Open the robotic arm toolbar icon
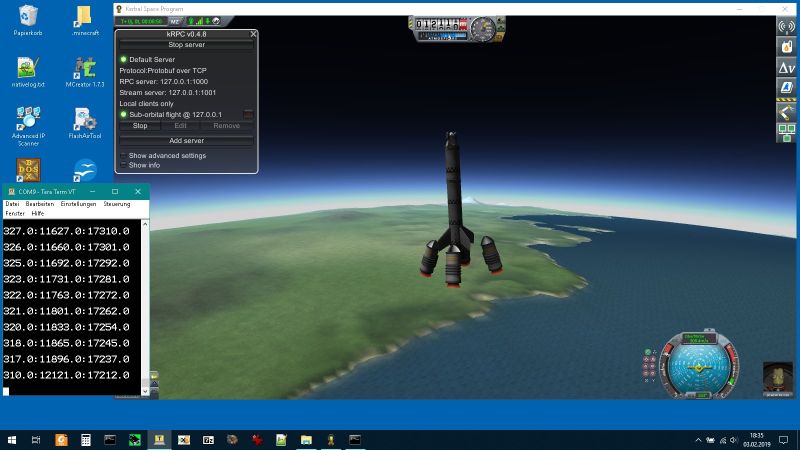 tap(786, 112)
